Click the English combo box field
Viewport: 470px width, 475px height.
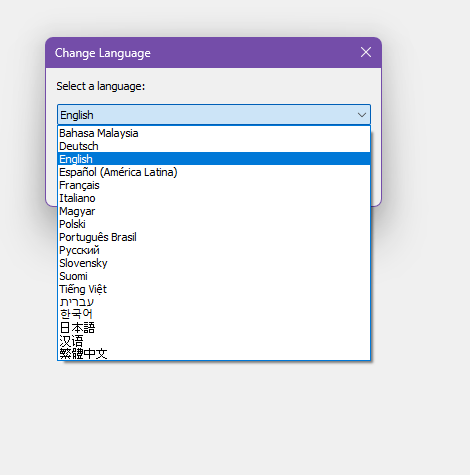click(x=214, y=115)
